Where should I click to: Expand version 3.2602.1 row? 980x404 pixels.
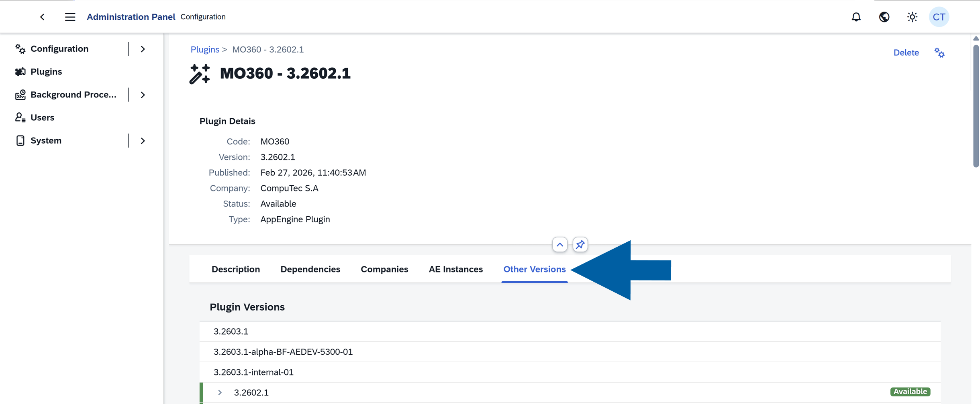[220, 392]
